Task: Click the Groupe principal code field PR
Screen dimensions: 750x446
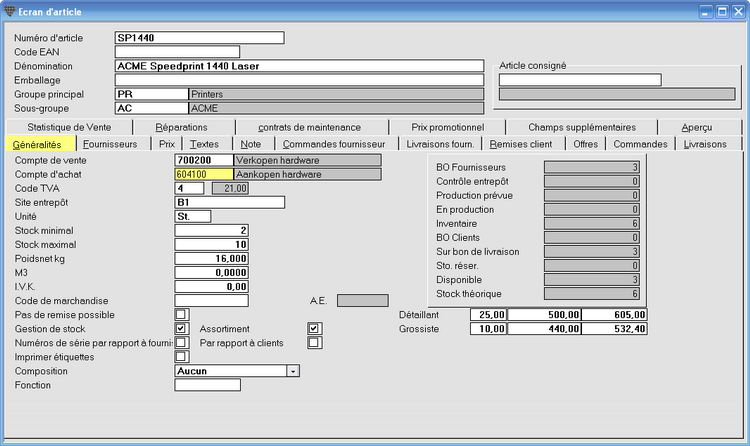Action: 152,94
